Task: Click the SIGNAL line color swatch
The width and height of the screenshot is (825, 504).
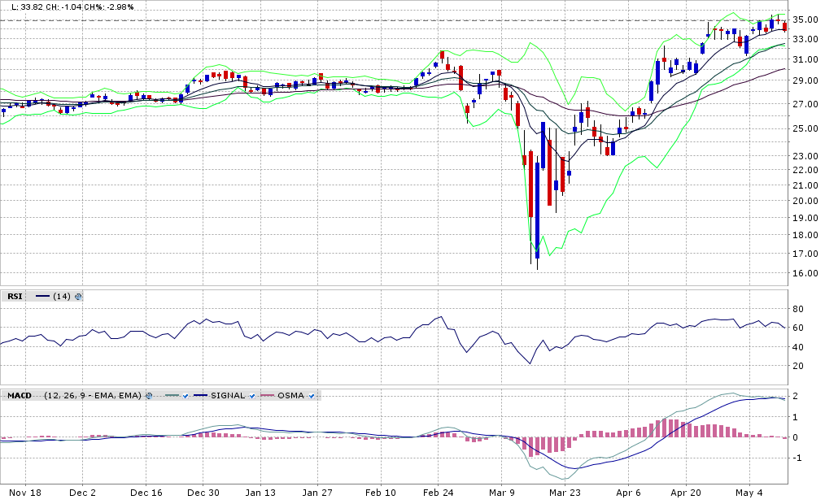Action: pyautogui.click(x=200, y=395)
